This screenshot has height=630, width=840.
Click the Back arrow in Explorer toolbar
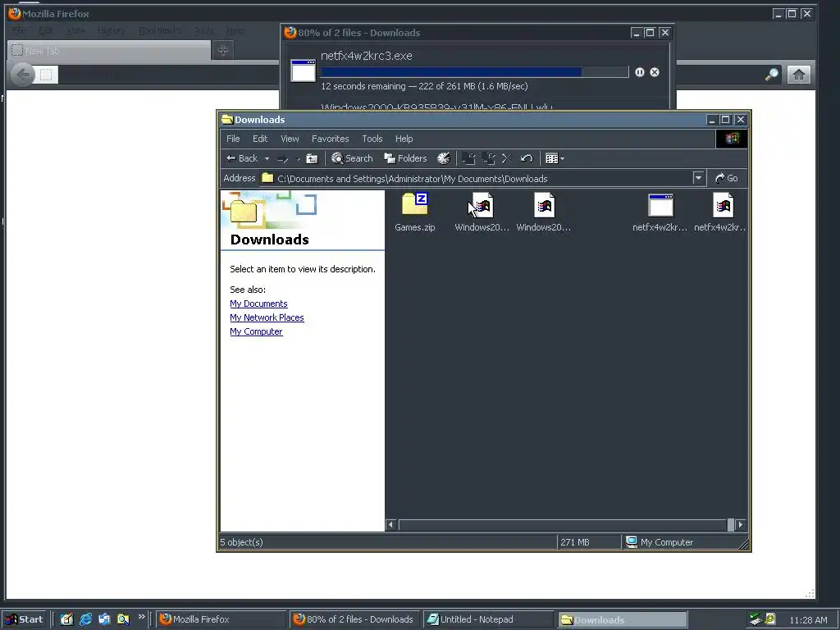coord(242,158)
